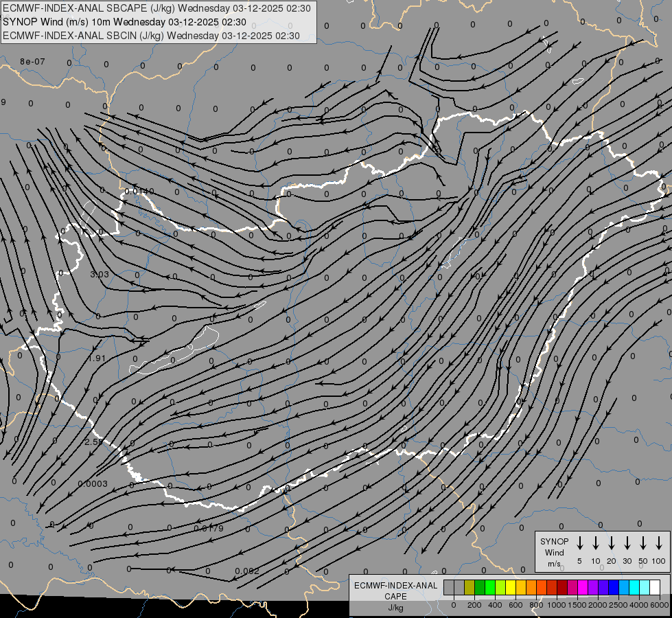Click the 5 label in wind legend
Image resolution: width=672 pixels, height=618 pixels.
(579, 562)
